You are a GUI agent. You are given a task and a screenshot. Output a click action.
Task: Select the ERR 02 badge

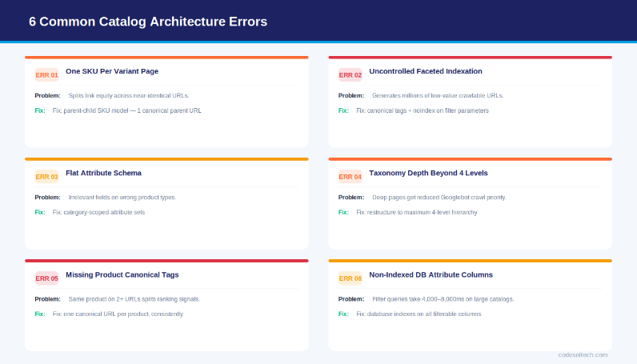tap(351, 75)
